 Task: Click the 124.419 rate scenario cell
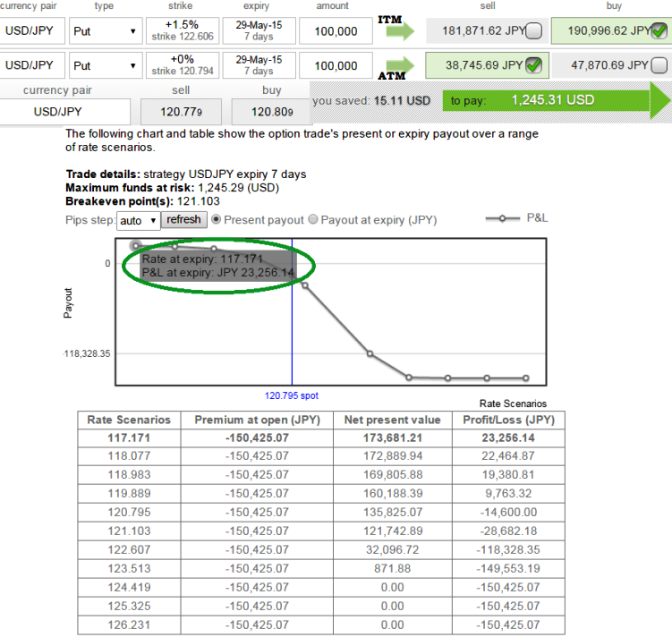click(129, 587)
